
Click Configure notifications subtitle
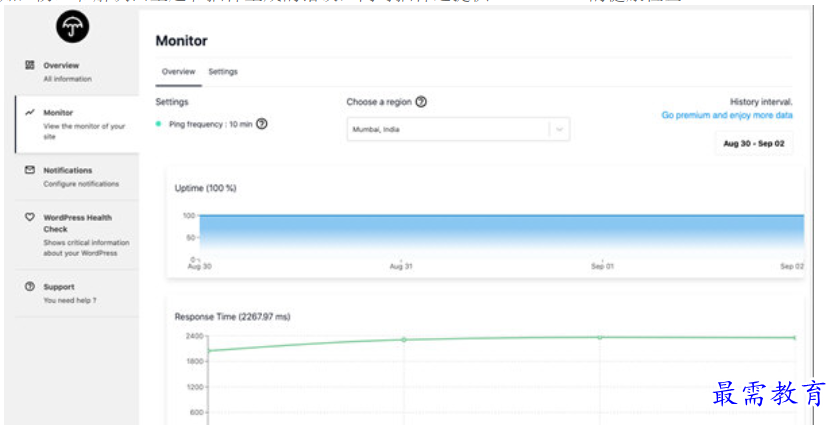81,184
